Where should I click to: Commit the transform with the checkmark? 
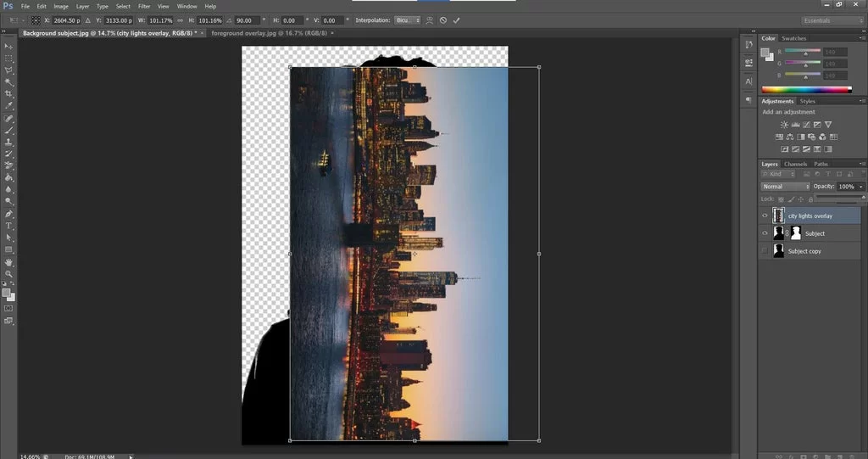[456, 20]
